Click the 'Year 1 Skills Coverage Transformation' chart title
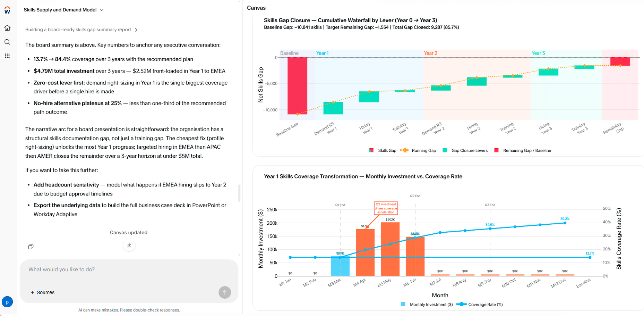 (x=363, y=176)
